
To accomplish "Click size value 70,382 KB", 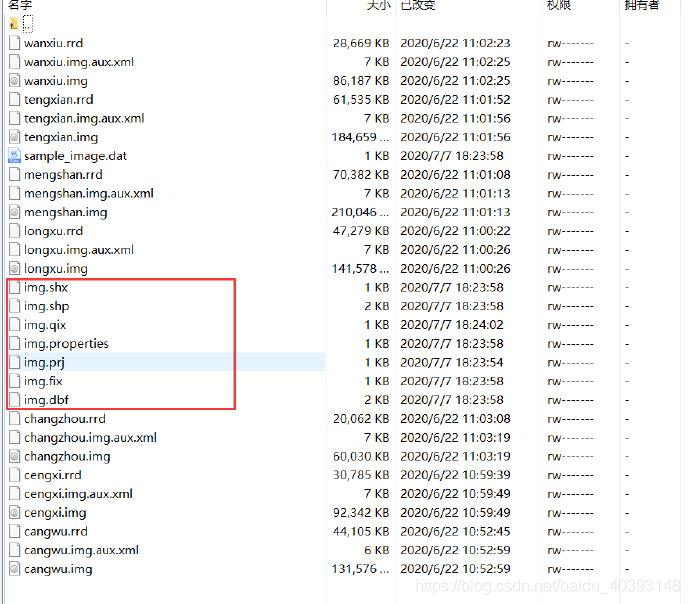I will click(361, 175).
